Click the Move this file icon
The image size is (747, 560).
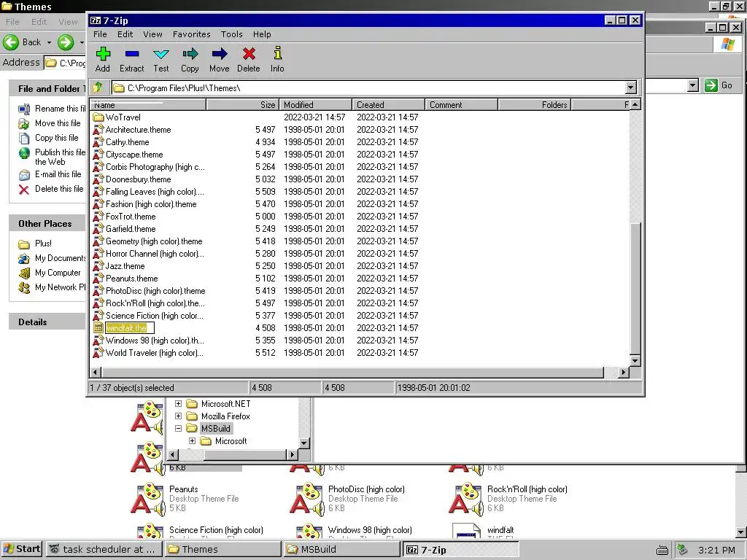(24, 124)
